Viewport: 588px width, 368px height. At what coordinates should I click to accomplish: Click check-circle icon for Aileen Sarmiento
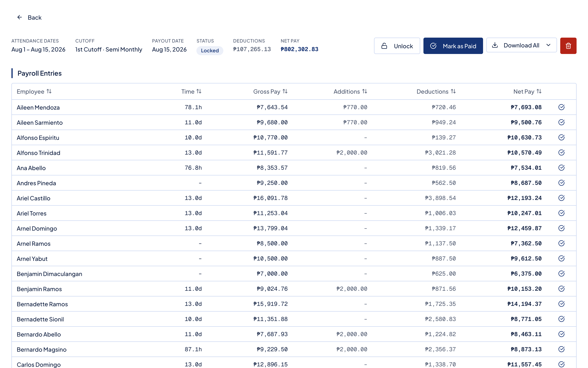[561, 122]
